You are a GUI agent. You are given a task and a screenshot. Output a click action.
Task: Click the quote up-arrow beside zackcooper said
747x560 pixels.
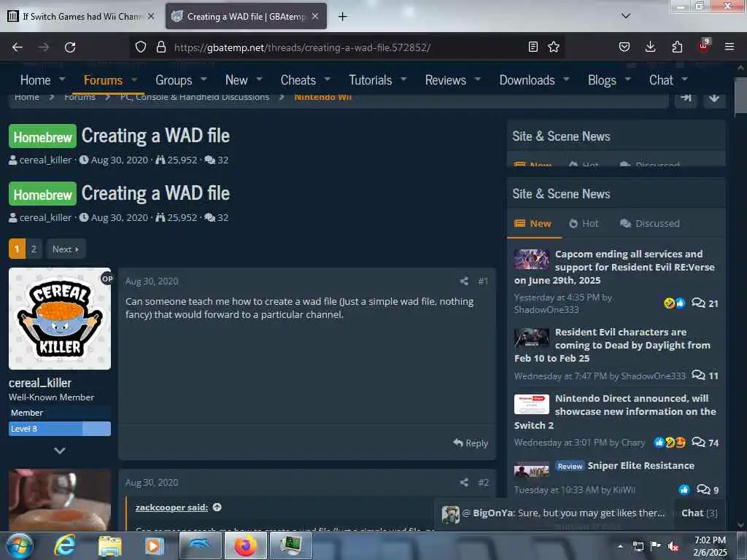coord(217,507)
